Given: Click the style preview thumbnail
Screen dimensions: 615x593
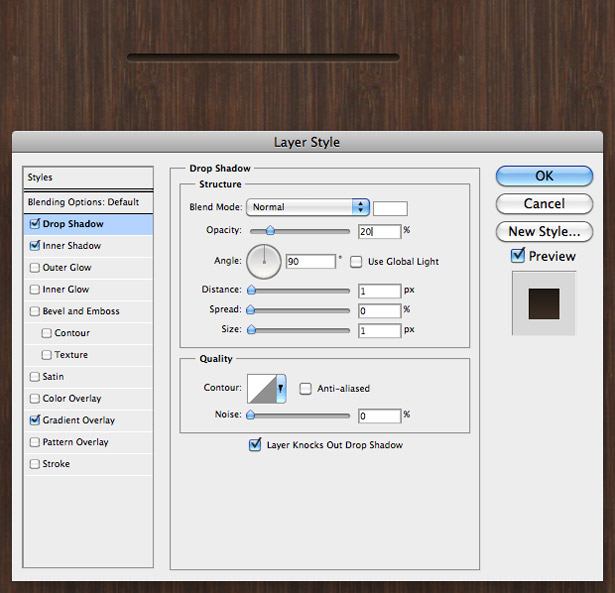Looking at the screenshot, I should (544, 304).
